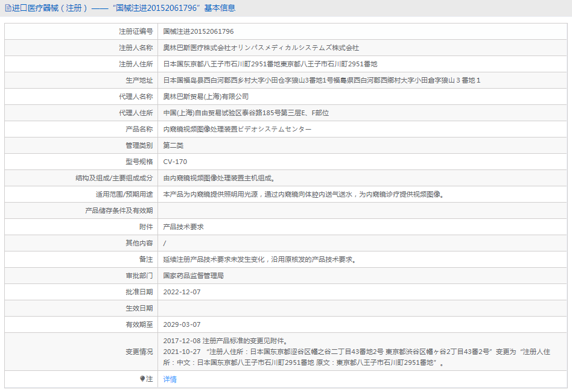
Task: Click the 结构及组成 description text
Action: (219, 178)
